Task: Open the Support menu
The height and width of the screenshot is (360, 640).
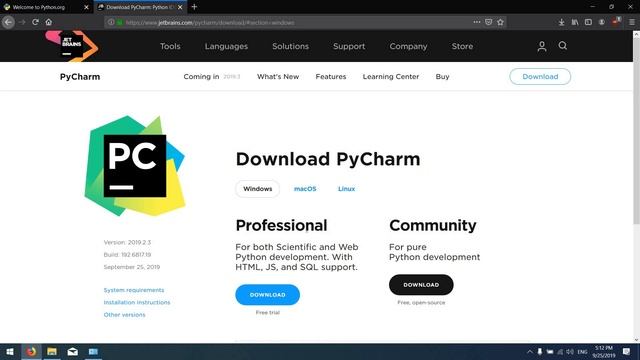Action: pos(349,46)
